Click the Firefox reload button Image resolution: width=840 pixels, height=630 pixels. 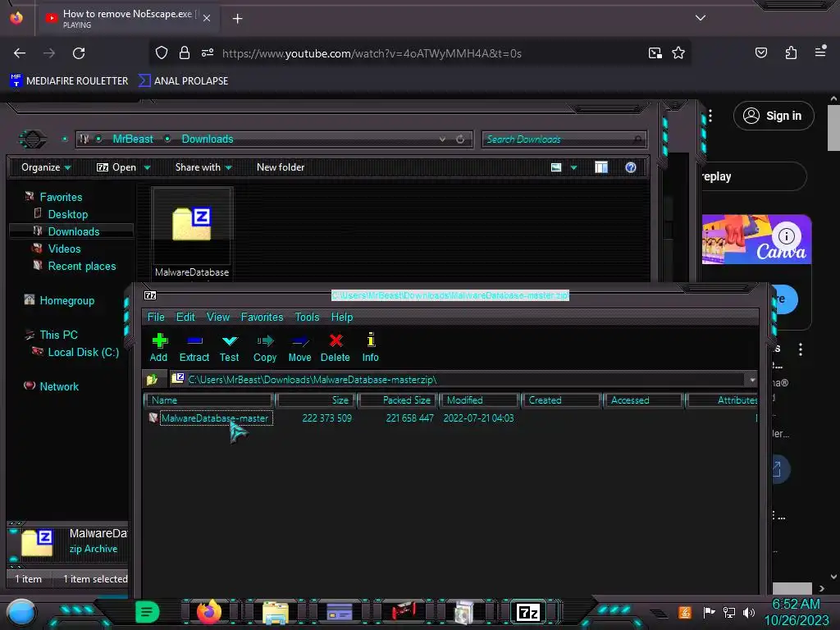(x=79, y=53)
